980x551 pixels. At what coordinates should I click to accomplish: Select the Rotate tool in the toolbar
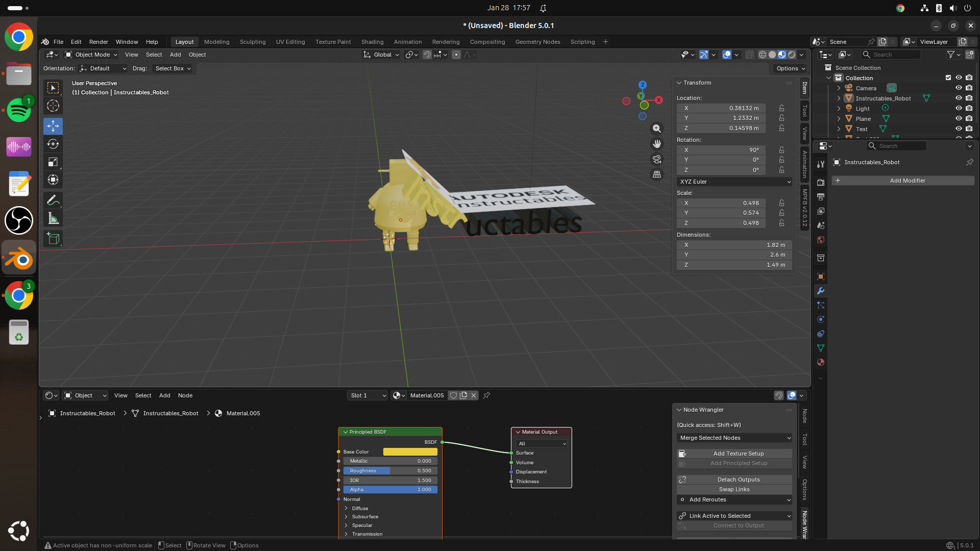click(53, 144)
